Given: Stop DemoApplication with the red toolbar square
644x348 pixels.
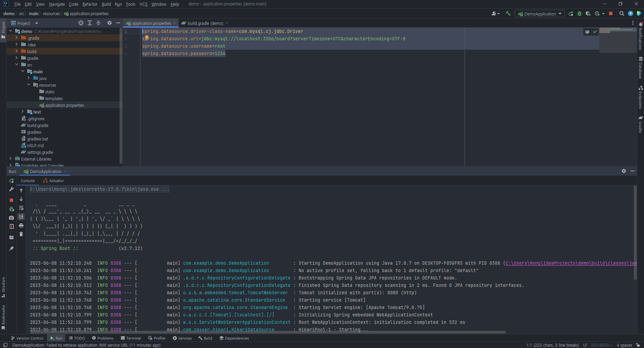Looking at the screenshot, I should (x=611, y=14).
